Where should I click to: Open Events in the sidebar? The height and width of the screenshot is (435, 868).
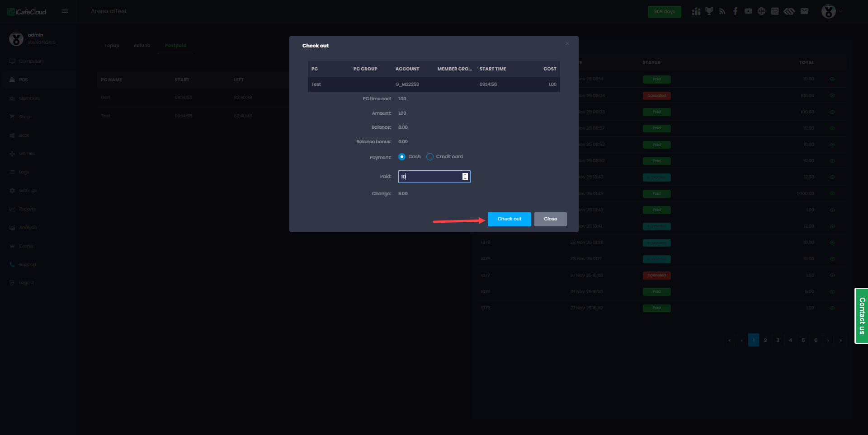click(26, 246)
